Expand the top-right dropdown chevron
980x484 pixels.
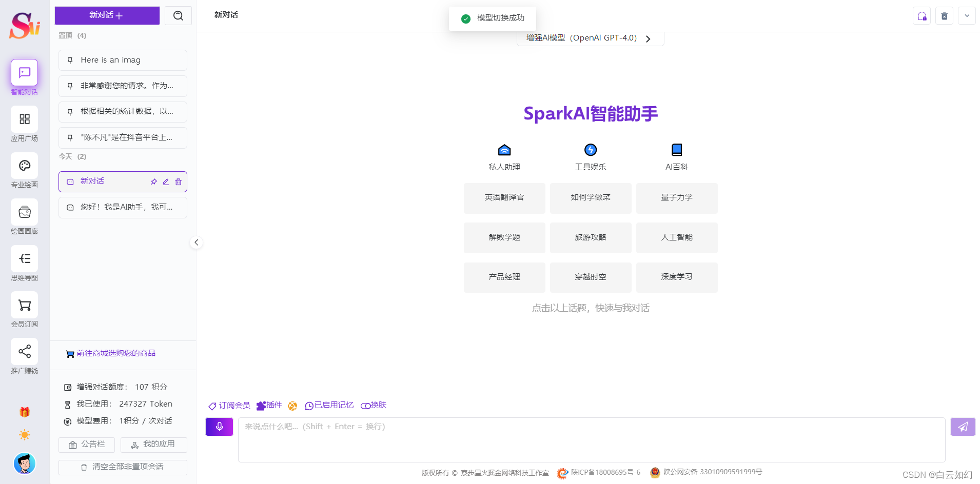[x=967, y=16]
